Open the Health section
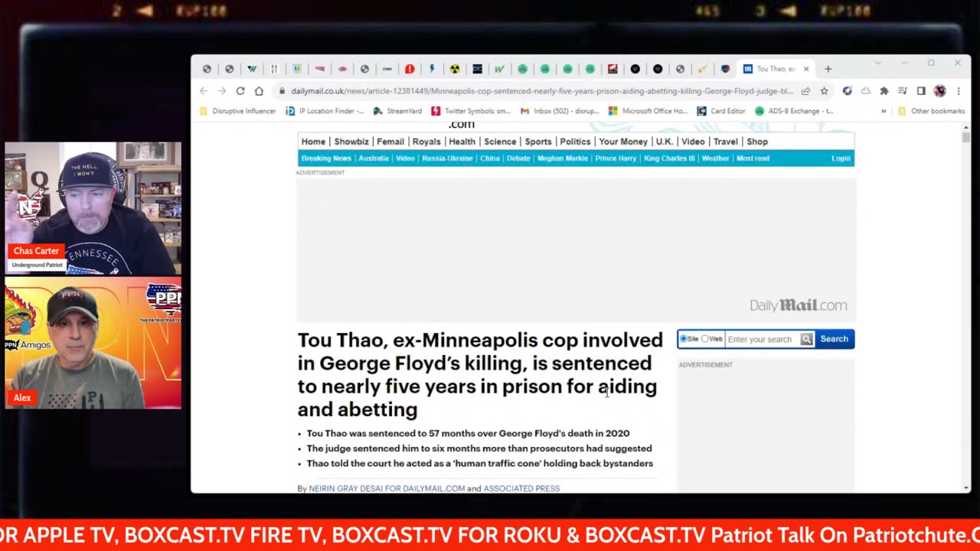The height and width of the screenshot is (551, 980). [462, 142]
